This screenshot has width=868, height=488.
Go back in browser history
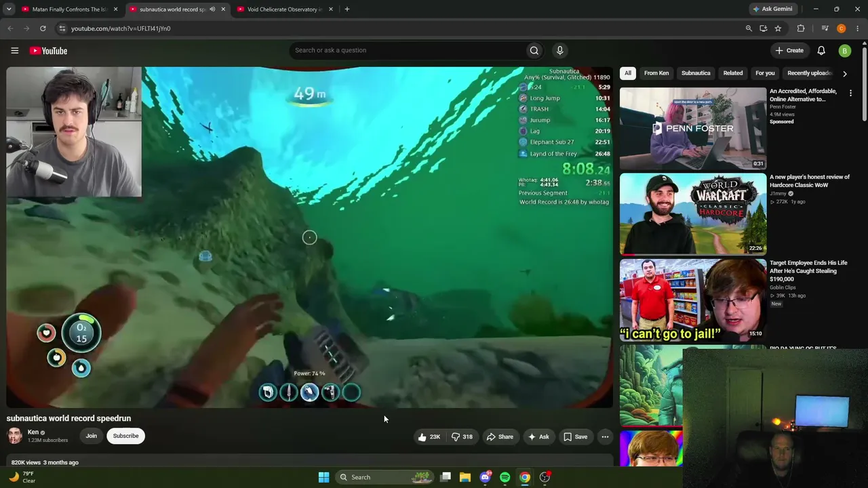tap(10, 28)
